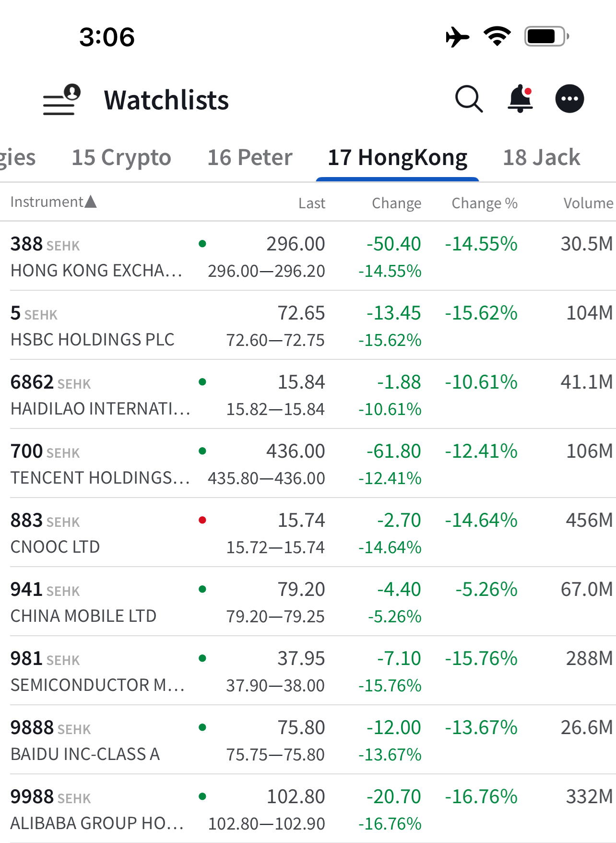Tap the red status dot for CNOOC

tap(202, 520)
